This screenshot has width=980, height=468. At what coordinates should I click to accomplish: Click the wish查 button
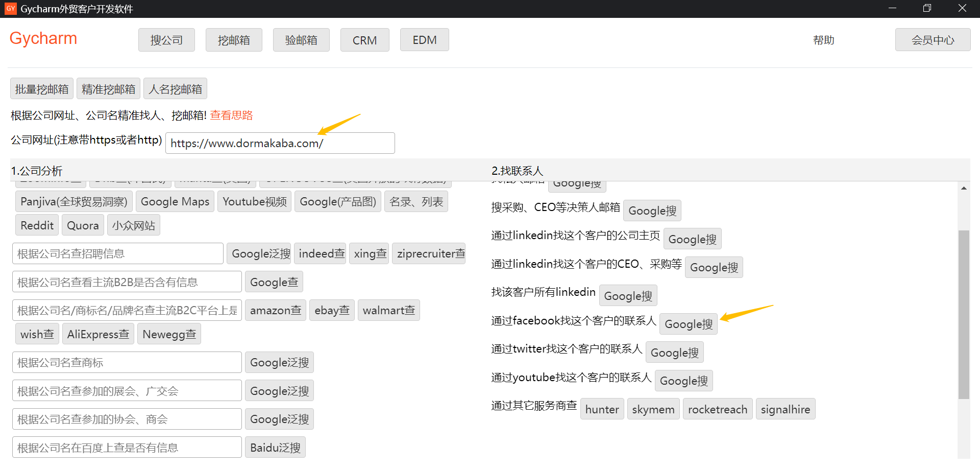click(37, 334)
